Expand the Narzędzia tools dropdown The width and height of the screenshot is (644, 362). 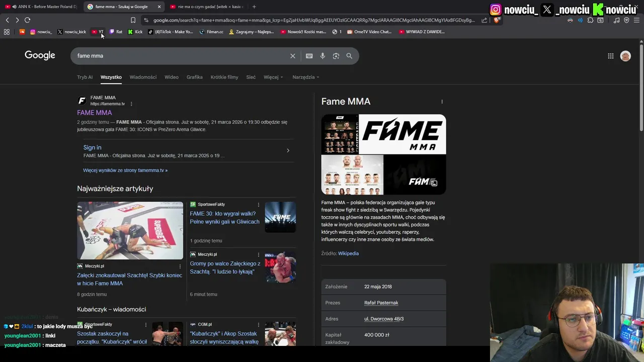point(306,77)
